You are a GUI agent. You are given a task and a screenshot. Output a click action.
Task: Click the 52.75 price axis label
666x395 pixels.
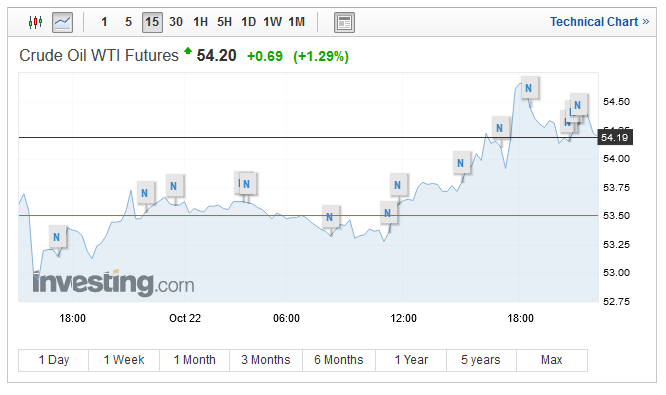616,302
